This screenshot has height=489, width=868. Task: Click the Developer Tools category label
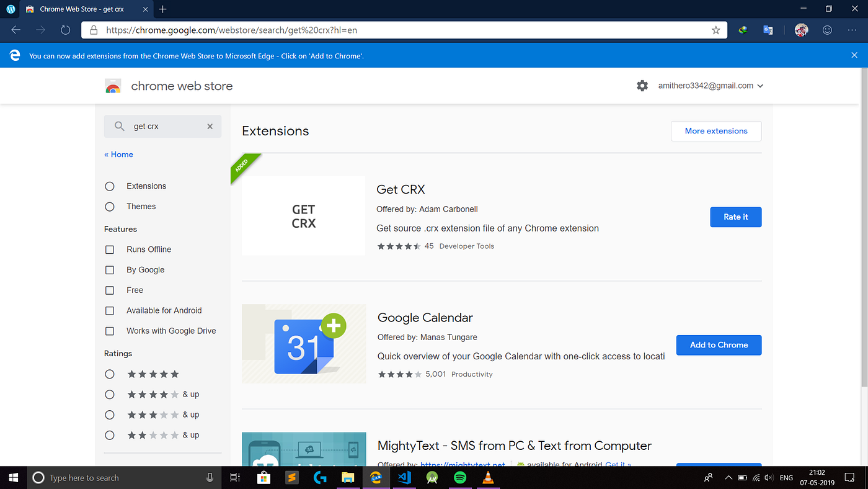(467, 246)
